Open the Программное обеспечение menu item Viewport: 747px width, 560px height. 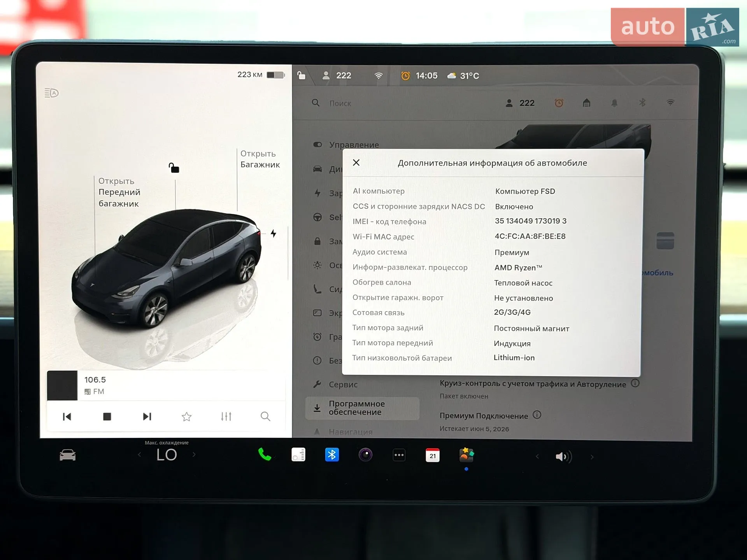coord(362,408)
